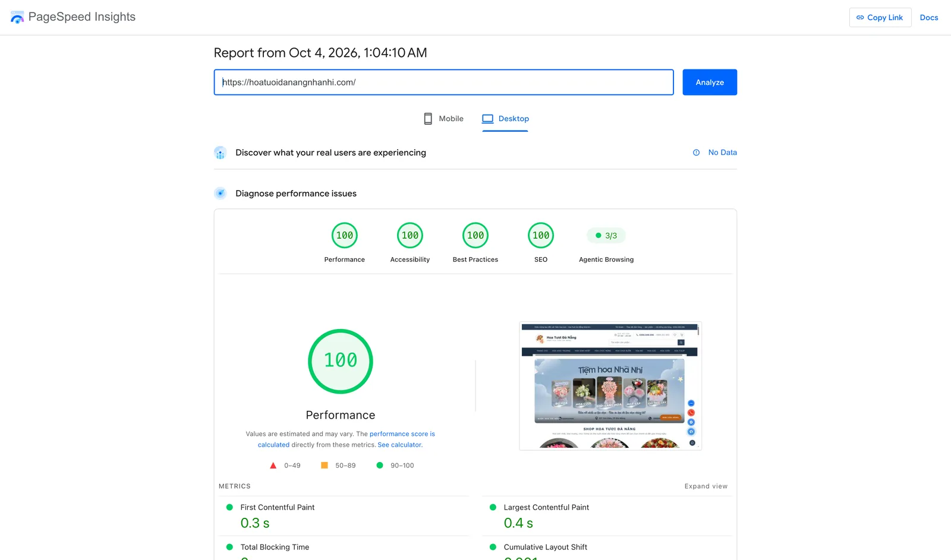Click the URL input field
951x560 pixels.
(443, 82)
